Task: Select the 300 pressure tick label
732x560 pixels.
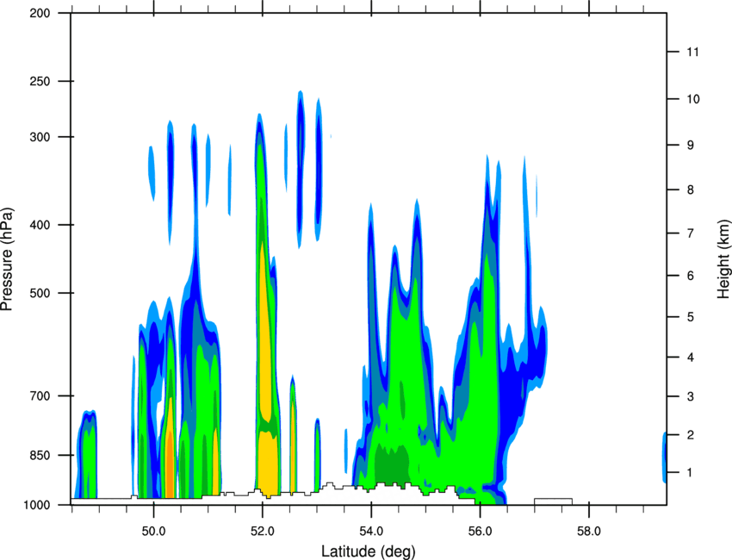Action: pyautogui.click(x=40, y=137)
